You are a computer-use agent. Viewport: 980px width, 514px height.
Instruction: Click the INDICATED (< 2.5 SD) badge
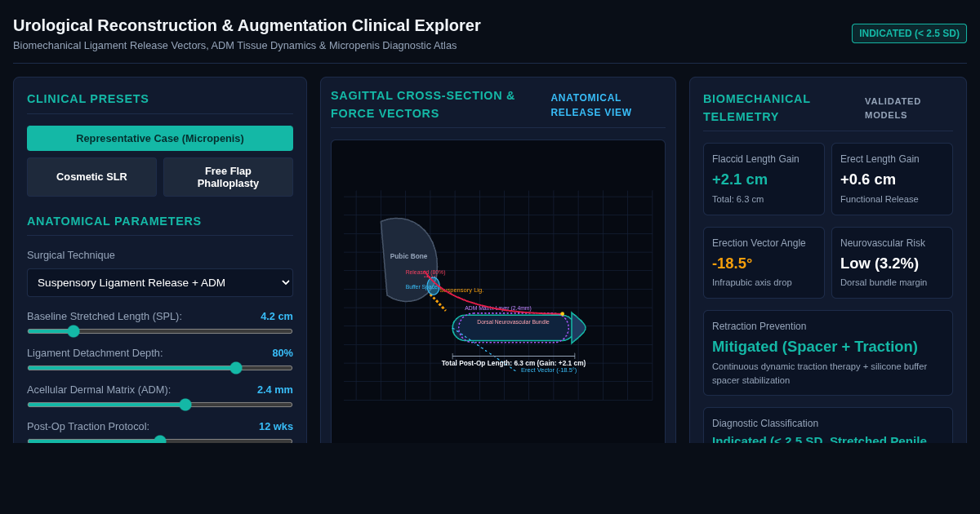909,33
